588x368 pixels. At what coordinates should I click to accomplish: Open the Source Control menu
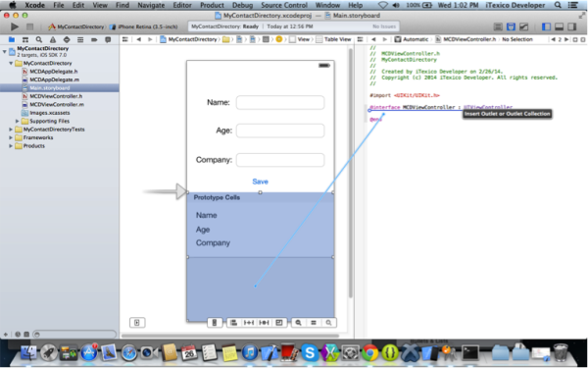tap(284, 5)
